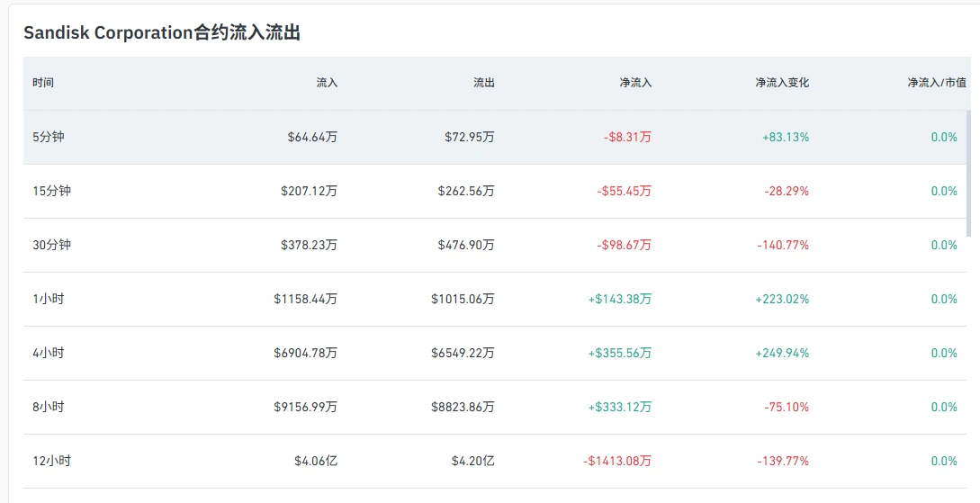Click the outflow value $1015.06万
The image size is (980, 503).
(x=463, y=299)
